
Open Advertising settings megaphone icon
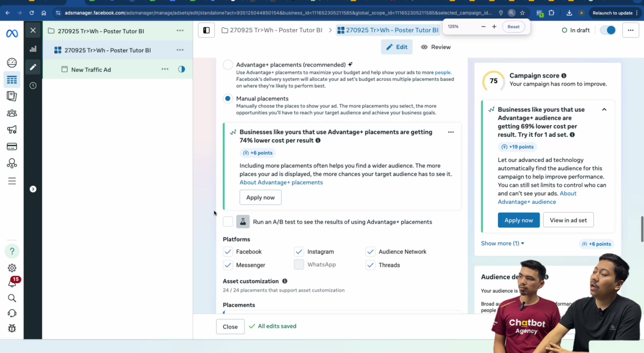pyautogui.click(x=12, y=130)
